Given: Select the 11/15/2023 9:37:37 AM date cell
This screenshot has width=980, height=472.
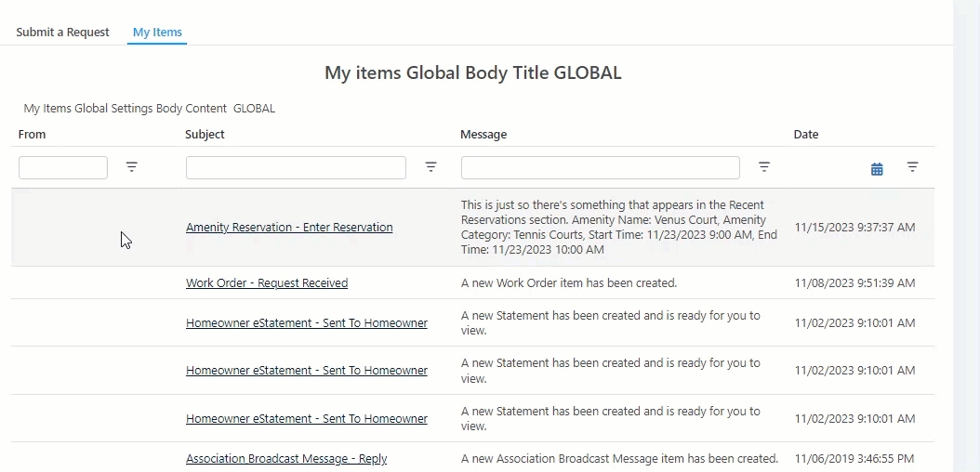Looking at the screenshot, I should tap(855, 228).
